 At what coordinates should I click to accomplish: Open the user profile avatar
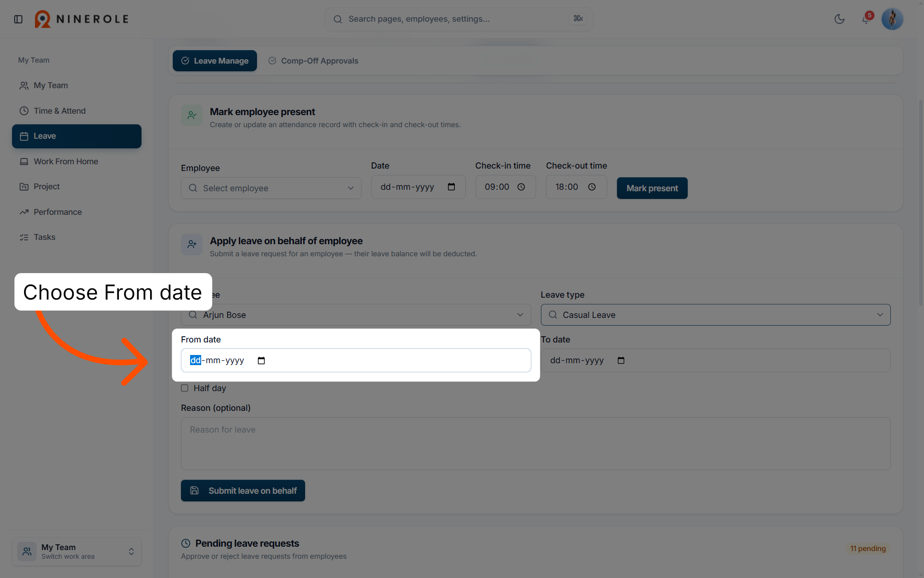[x=892, y=19]
